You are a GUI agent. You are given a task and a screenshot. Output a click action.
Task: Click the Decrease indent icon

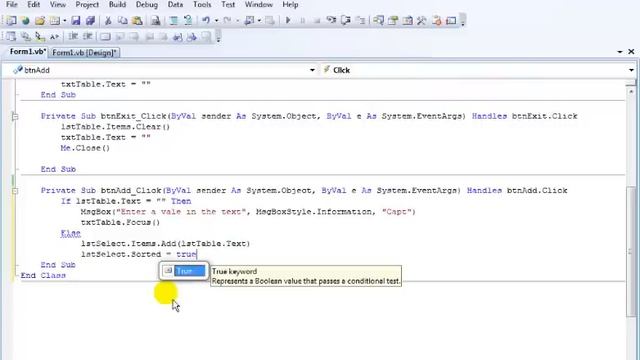click(73, 36)
